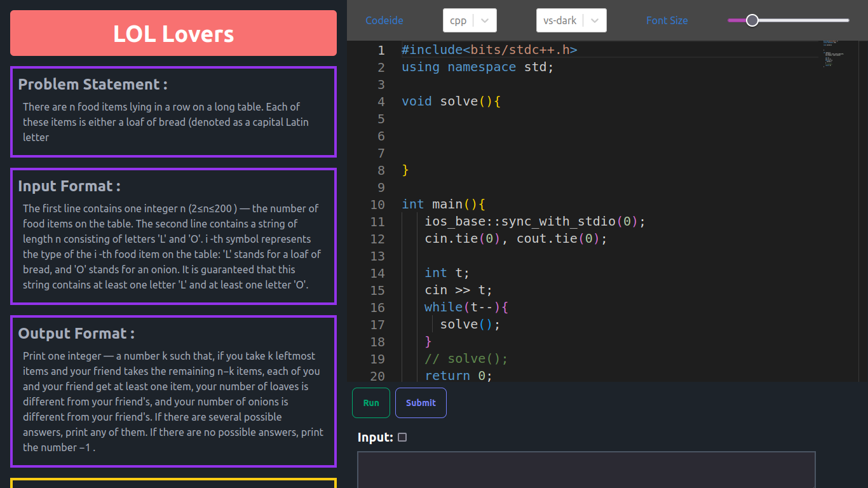Image resolution: width=868 pixels, height=488 pixels.
Task: Open the cpp language dropdown
Action: 470,20
